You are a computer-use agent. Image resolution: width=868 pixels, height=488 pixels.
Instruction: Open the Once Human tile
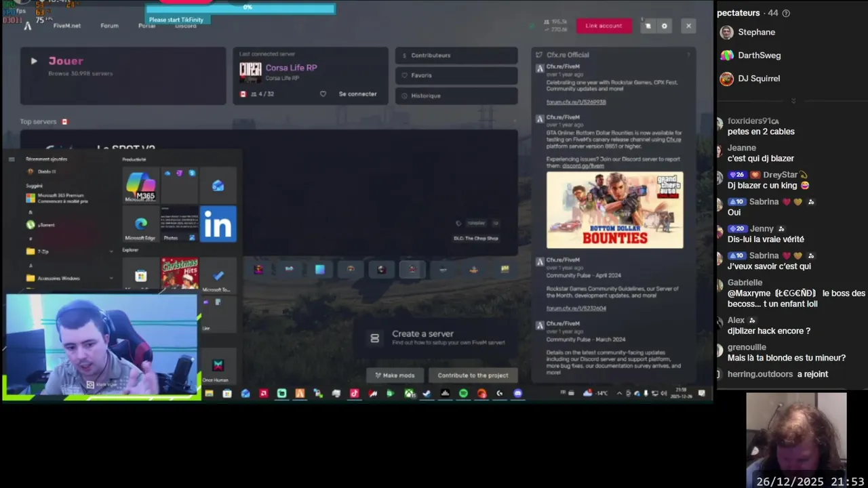(x=218, y=366)
